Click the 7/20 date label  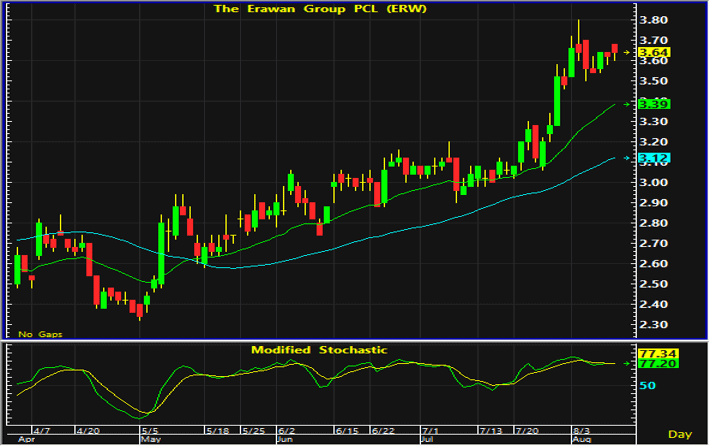527,431
